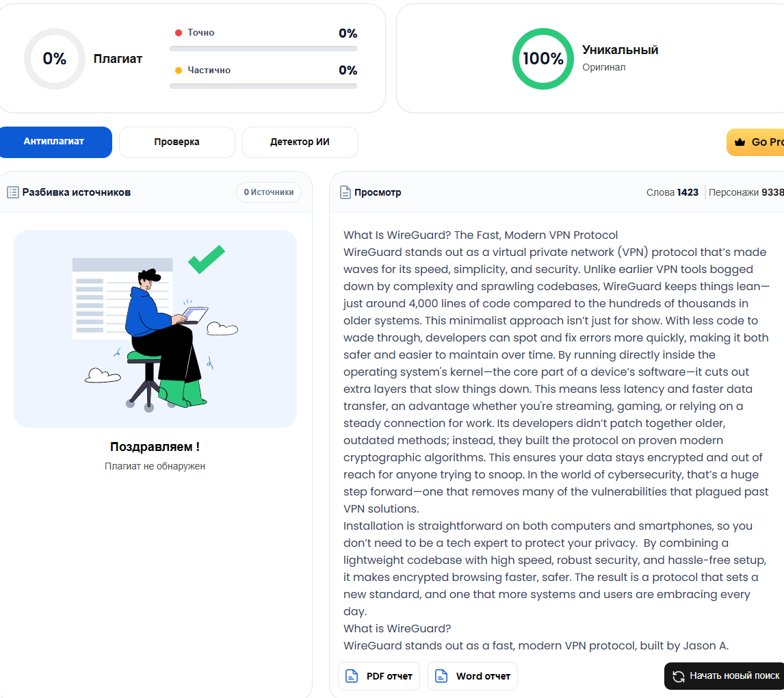Click the 0 Источники badge
784x698 pixels.
pos(269,192)
